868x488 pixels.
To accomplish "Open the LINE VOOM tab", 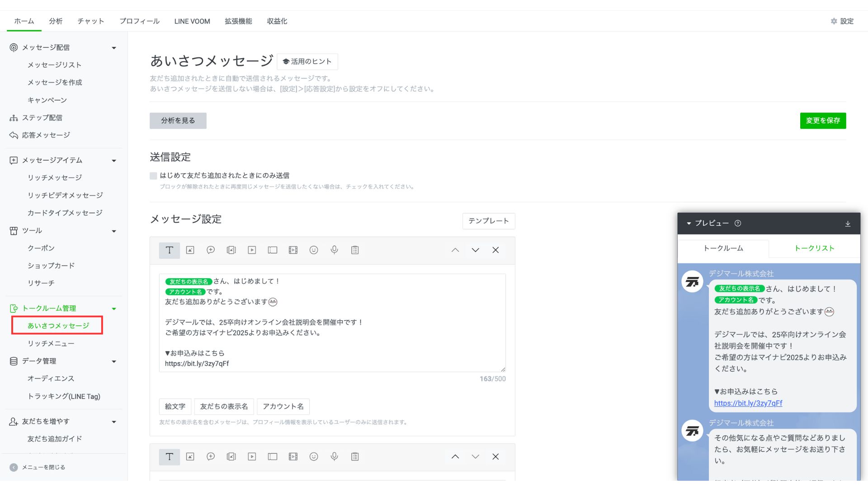I will pos(192,21).
